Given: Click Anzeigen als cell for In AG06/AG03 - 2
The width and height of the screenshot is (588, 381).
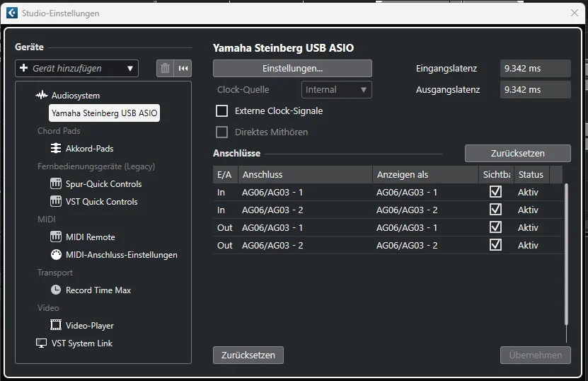Looking at the screenshot, I should [426, 210].
